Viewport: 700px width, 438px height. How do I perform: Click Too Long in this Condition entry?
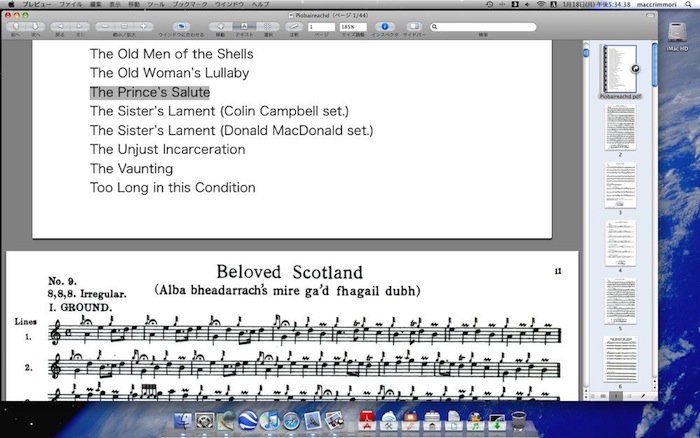172,187
